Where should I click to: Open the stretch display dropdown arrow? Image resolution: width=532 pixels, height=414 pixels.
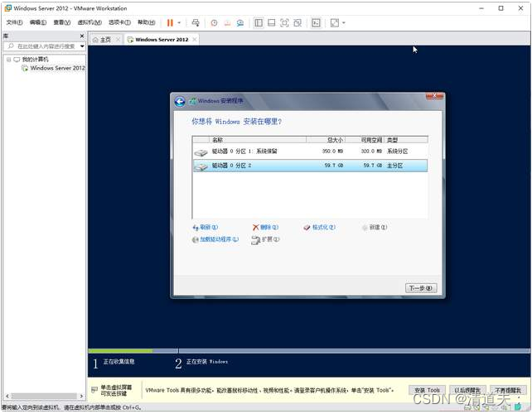344,22
